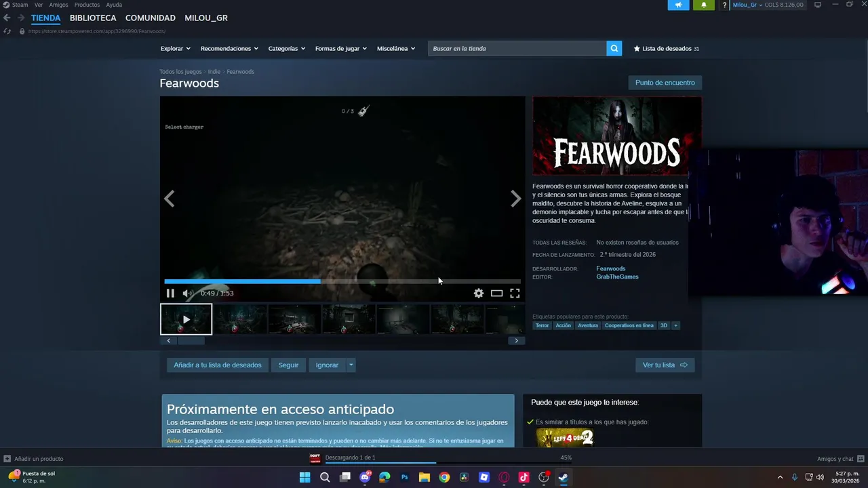Viewport: 868px width, 488px height.
Task: Open the Productos menu
Action: coord(87,5)
